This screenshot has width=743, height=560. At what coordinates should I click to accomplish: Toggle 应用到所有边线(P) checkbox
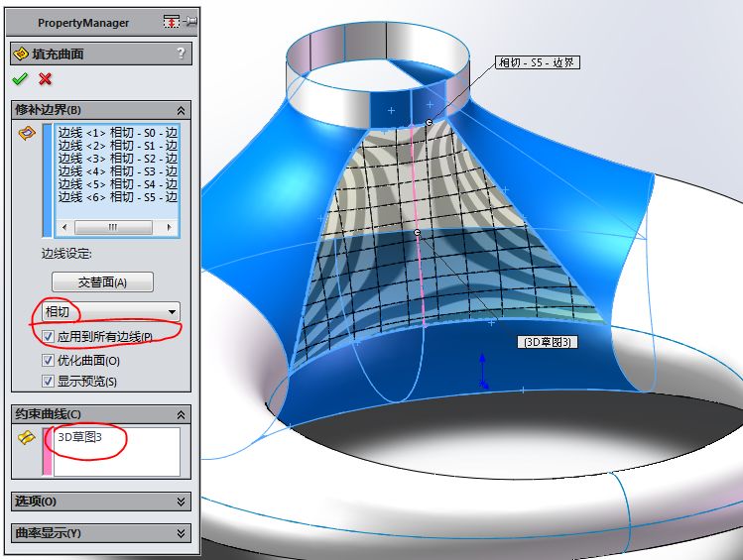[x=48, y=337]
